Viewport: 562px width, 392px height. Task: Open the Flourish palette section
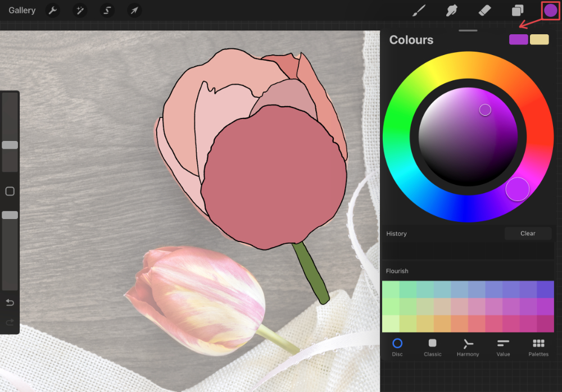pos(397,271)
